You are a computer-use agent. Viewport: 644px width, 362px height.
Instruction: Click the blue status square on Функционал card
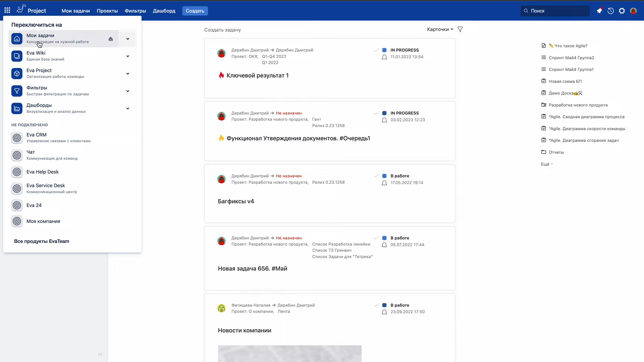tap(384, 113)
